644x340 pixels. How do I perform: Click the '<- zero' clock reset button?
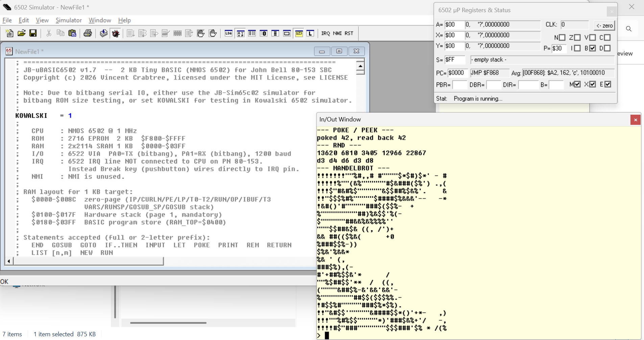[604, 25]
